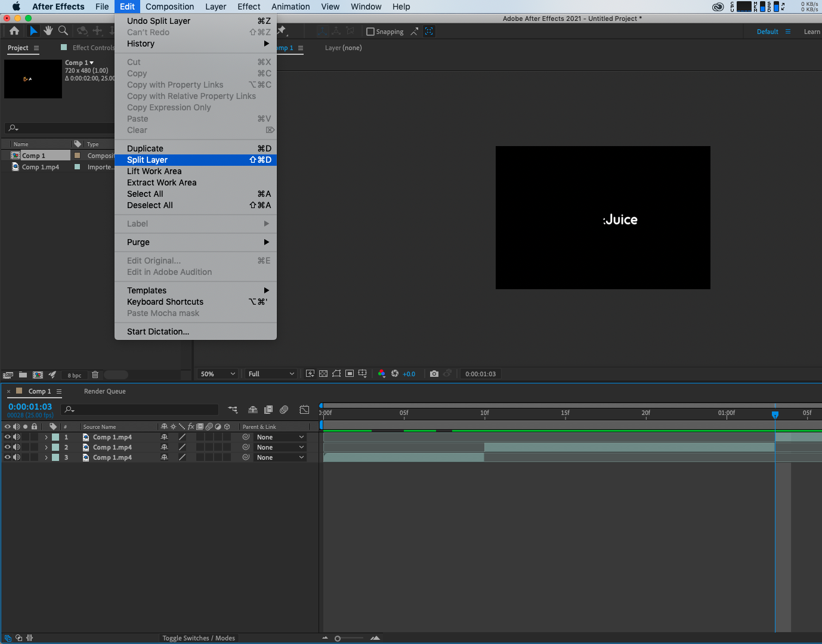Take snapshot with the camera icon
Image resolution: width=822 pixels, height=644 pixels.
[x=434, y=374]
